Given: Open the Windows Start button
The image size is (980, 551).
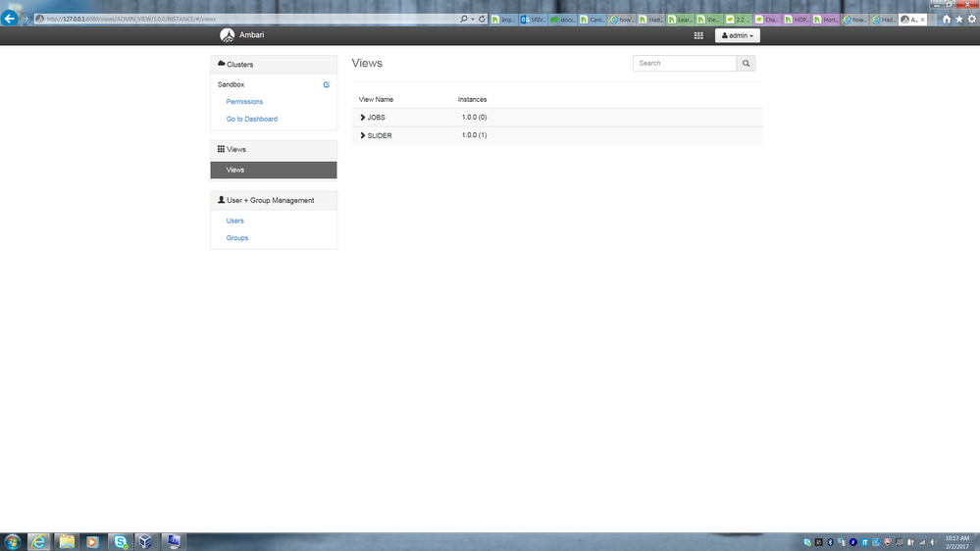Looking at the screenshot, I should tap(12, 541).
